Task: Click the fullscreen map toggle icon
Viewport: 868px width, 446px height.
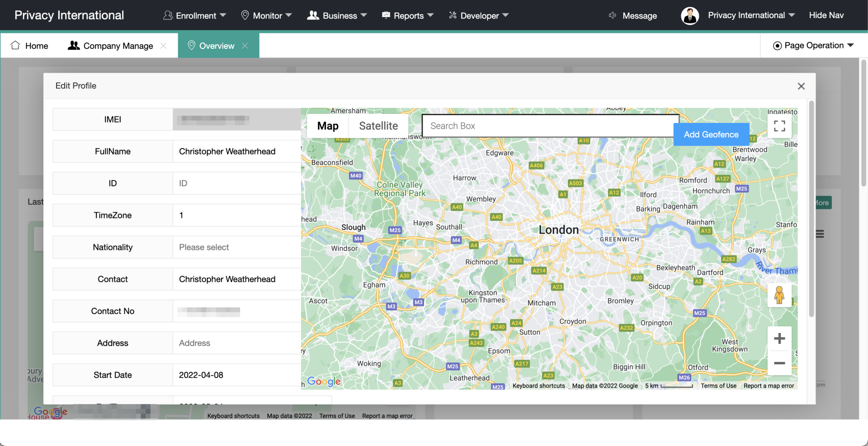Action: 779,126
